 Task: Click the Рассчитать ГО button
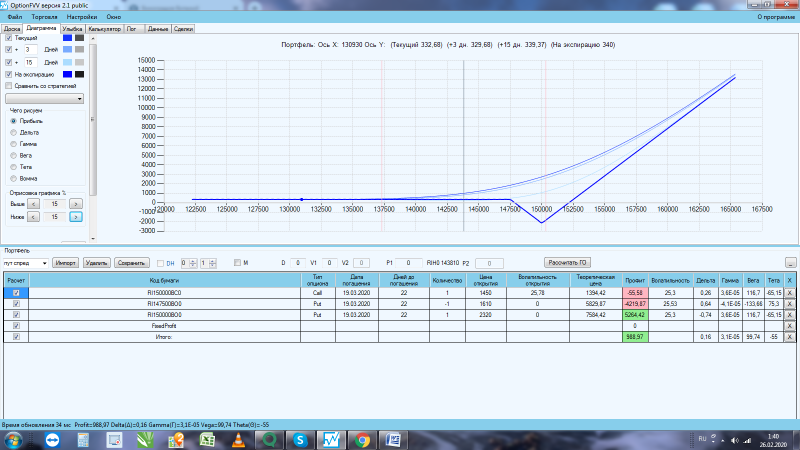coord(567,263)
